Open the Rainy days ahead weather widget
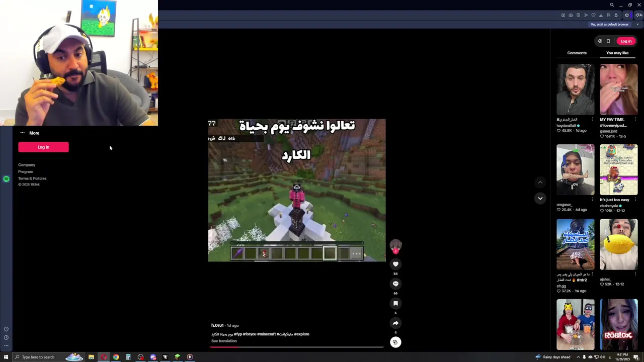 pyautogui.click(x=552, y=357)
